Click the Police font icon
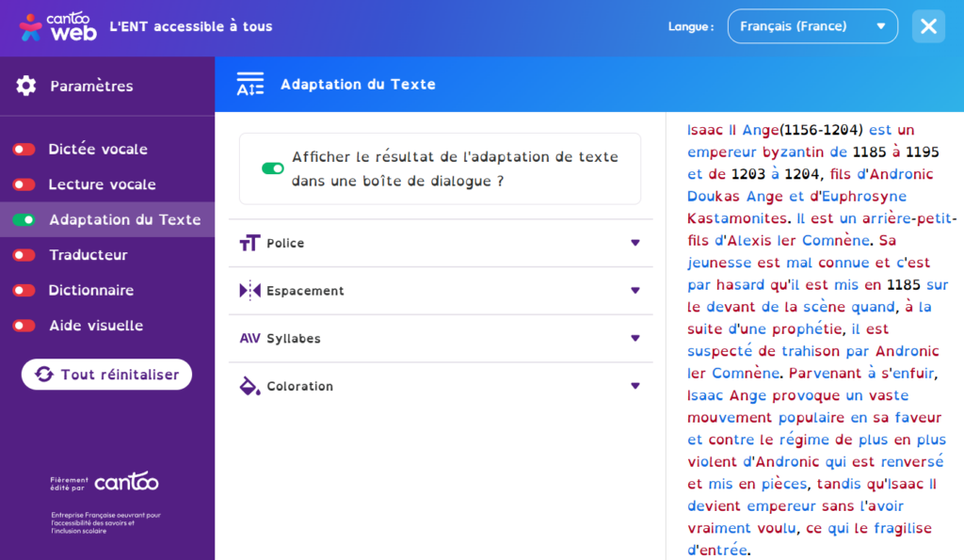Viewport: 964px width, 560px height. click(249, 244)
